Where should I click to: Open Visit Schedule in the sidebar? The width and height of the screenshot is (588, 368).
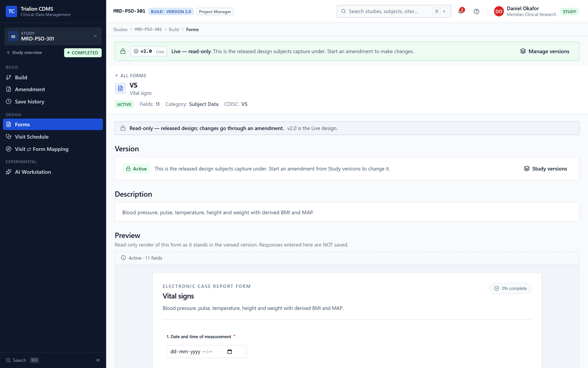point(53,136)
